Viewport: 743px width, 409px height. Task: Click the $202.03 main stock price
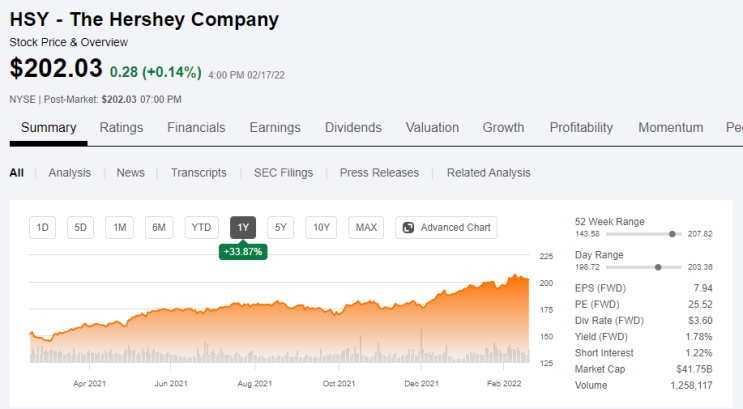[x=56, y=68]
